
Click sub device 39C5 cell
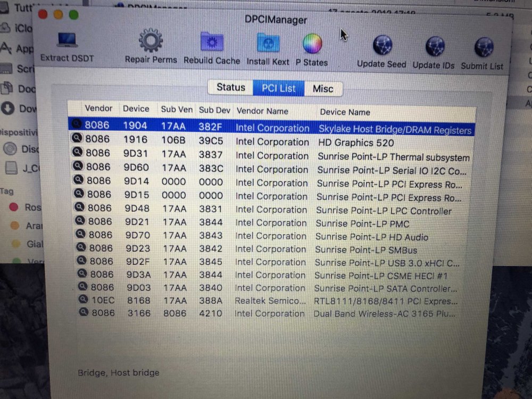(211, 141)
